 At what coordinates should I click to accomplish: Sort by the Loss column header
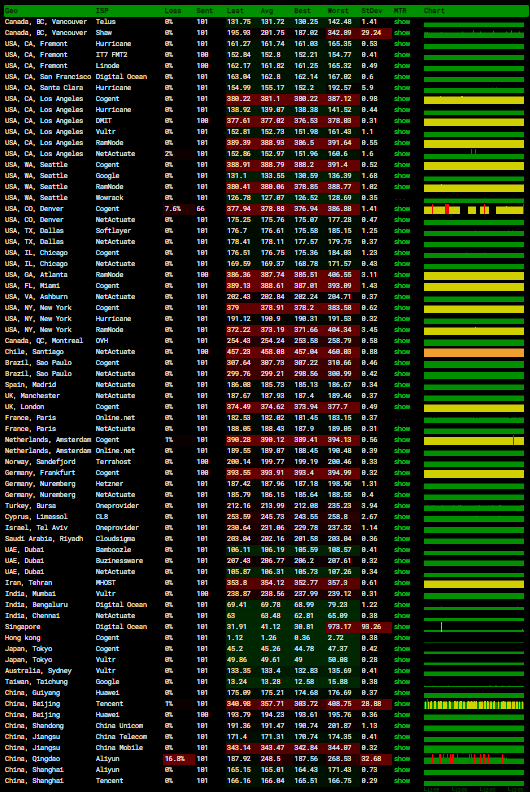(173, 11)
